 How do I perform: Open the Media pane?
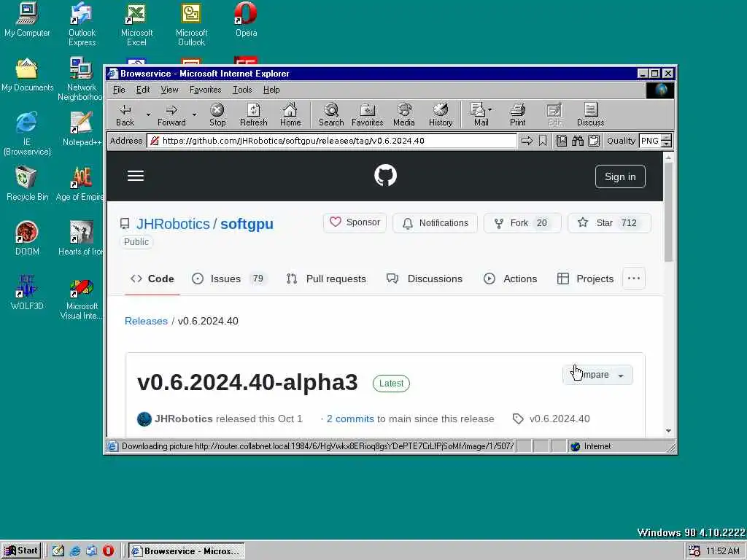pos(404,114)
